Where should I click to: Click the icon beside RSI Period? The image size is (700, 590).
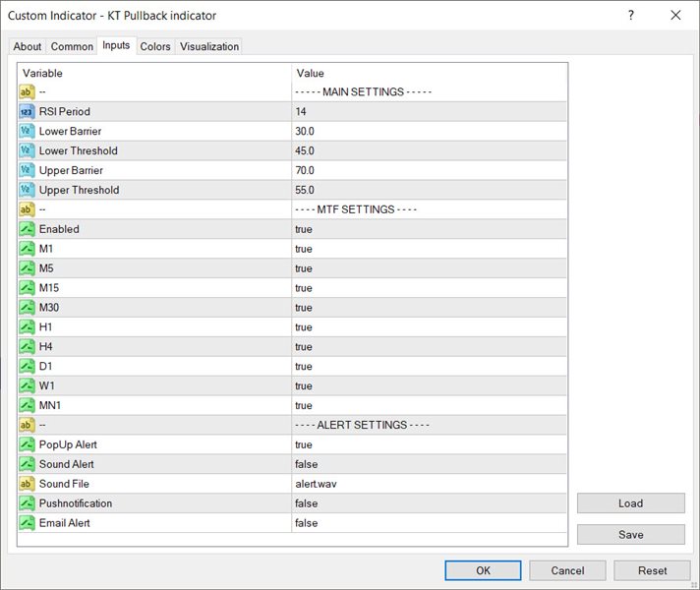pyautogui.click(x=27, y=112)
